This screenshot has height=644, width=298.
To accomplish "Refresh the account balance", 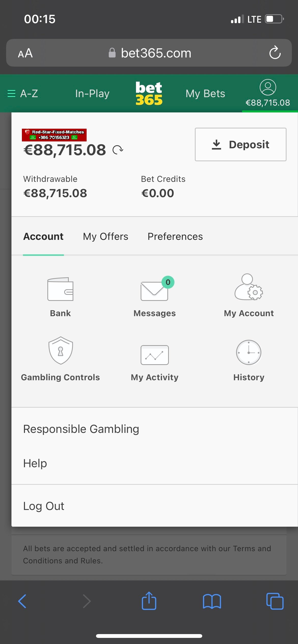I will [x=118, y=150].
